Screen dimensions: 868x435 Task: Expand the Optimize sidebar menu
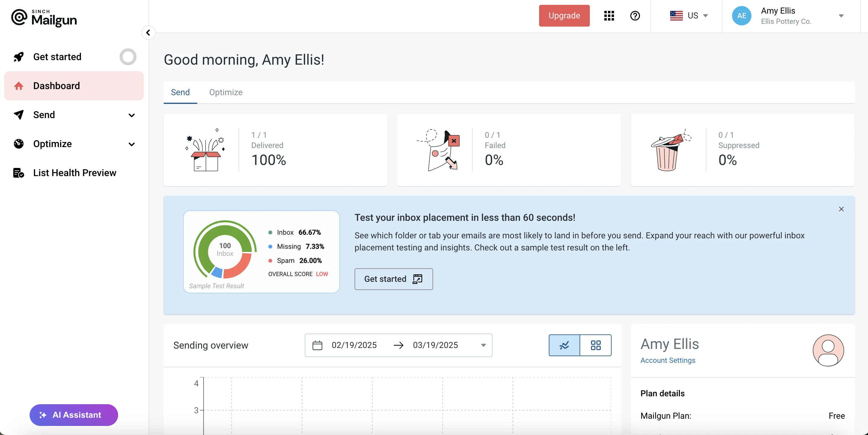click(x=131, y=144)
